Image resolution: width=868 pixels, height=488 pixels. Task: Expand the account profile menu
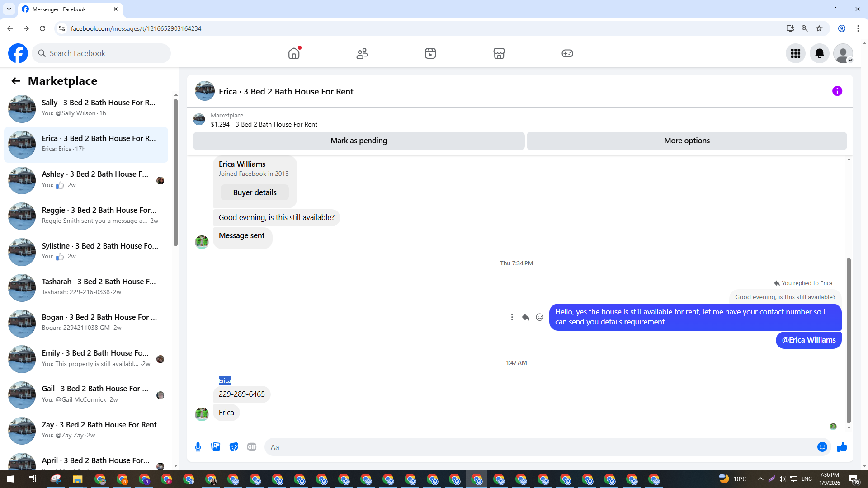[843, 53]
